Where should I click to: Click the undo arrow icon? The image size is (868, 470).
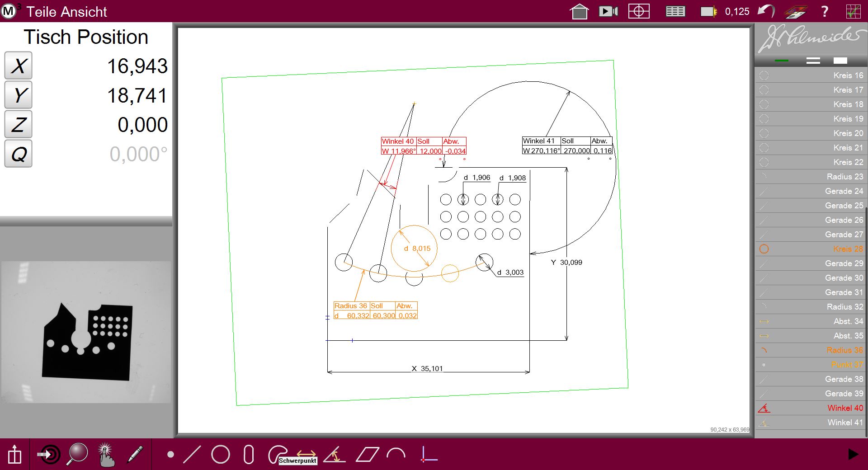coord(766,11)
